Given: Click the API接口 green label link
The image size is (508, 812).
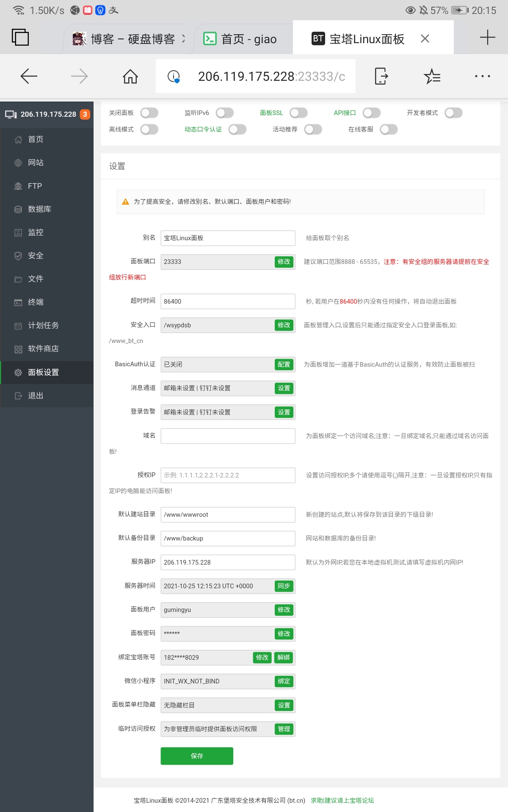Looking at the screenshot, I should pyautogui.click(x=345, y=113).
